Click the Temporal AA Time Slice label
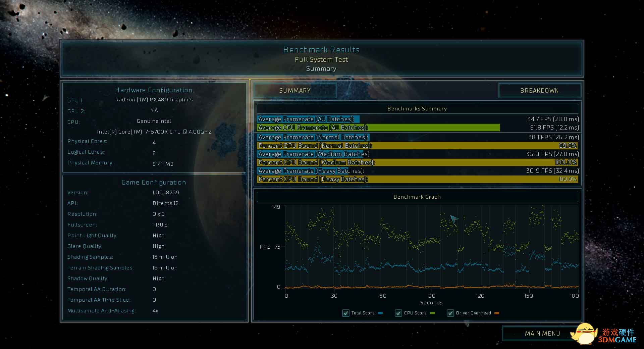 (99, 300)
